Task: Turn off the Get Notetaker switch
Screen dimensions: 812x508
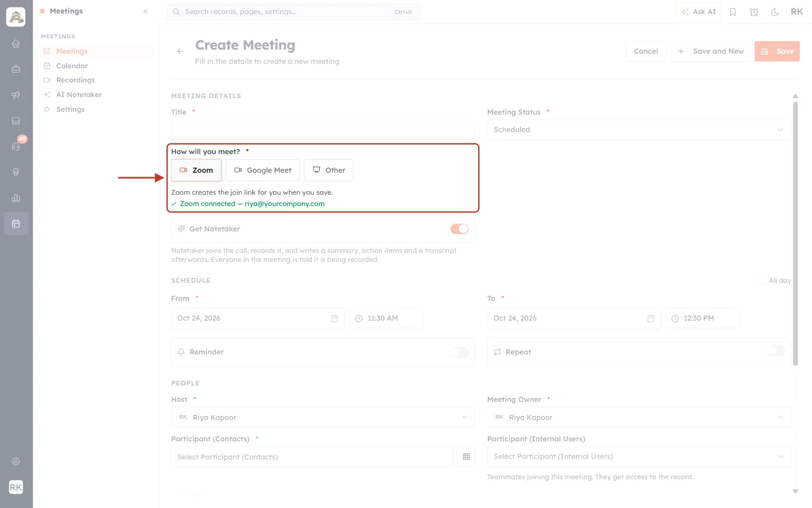Action: pos(460,229)
